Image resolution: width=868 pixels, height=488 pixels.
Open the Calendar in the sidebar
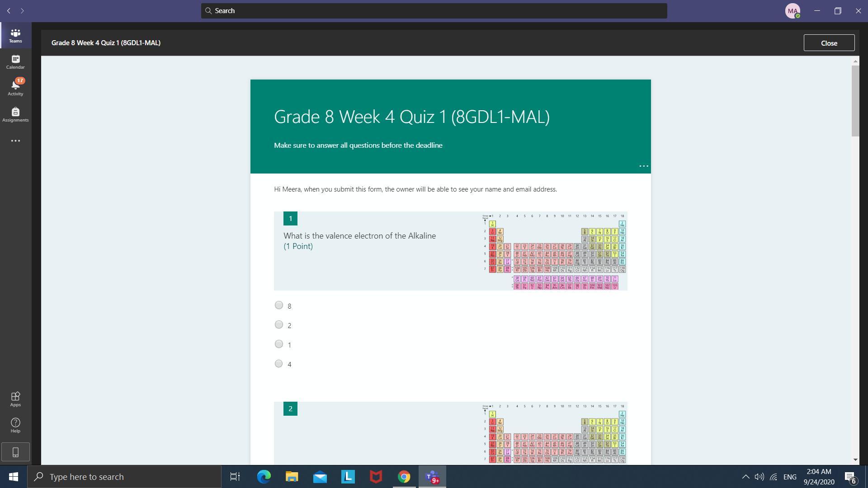coord(15,62)
